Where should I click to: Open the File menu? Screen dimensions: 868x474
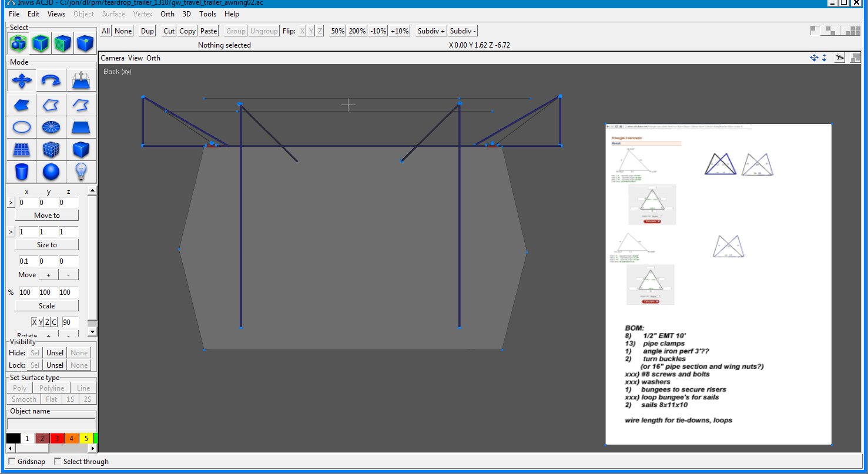[x=14, y=14]
